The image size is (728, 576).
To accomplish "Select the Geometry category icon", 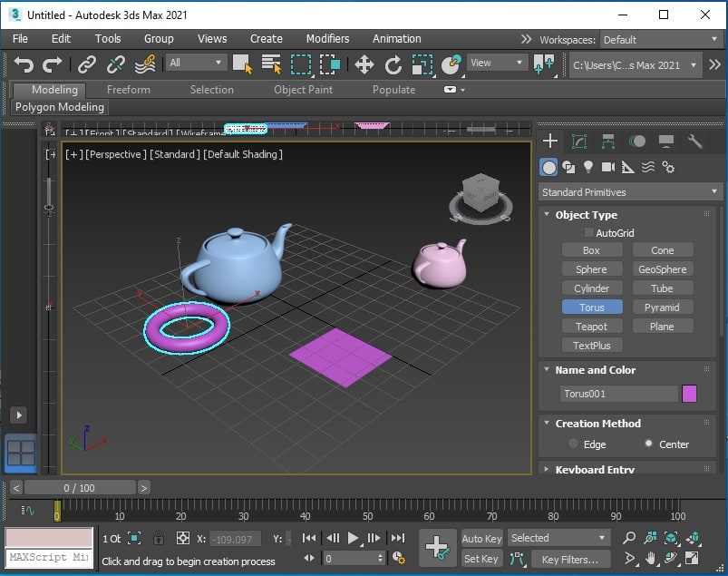I will (x=548, y=167).
